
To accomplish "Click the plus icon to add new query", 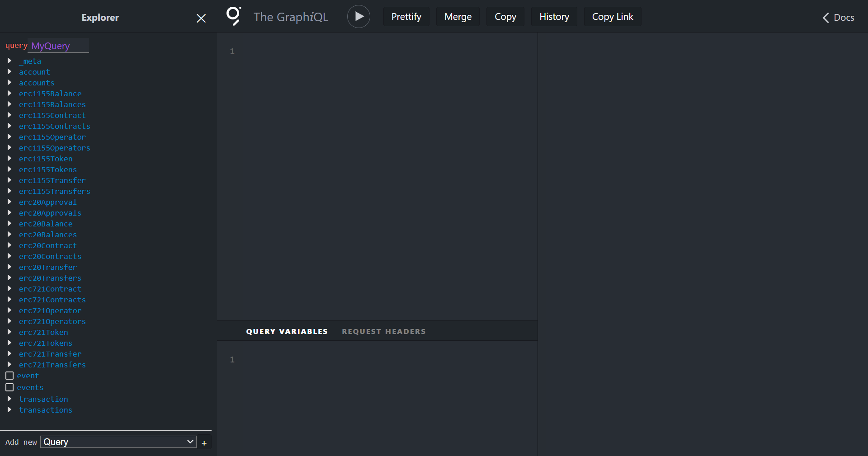I will coord(204,443).
